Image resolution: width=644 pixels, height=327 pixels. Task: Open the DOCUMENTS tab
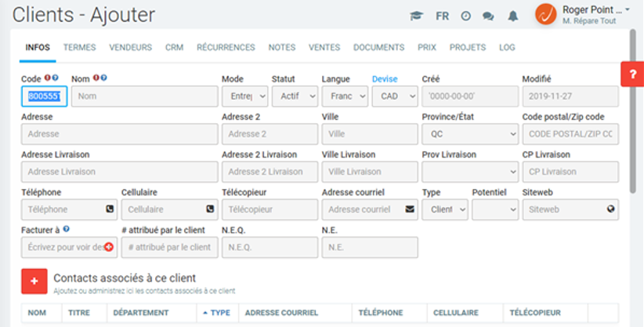(378, 48)
